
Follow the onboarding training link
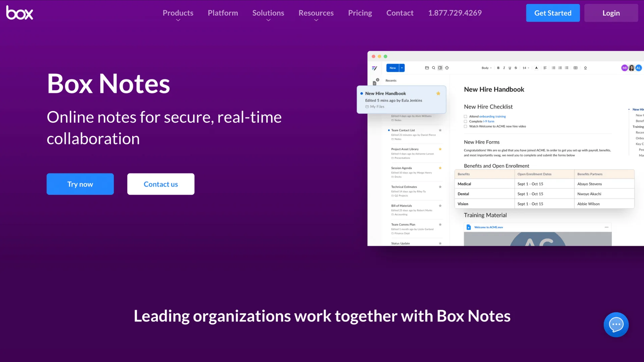point(492,117)
